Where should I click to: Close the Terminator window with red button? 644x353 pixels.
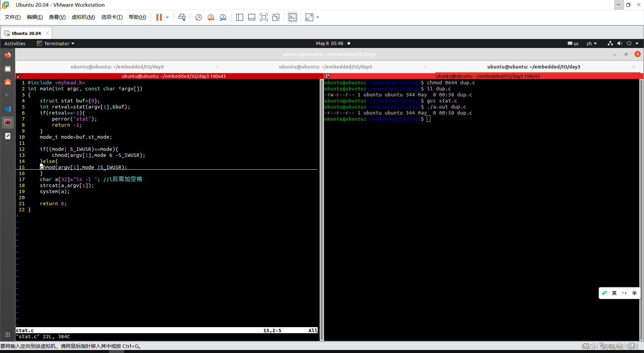pos(638,54)
